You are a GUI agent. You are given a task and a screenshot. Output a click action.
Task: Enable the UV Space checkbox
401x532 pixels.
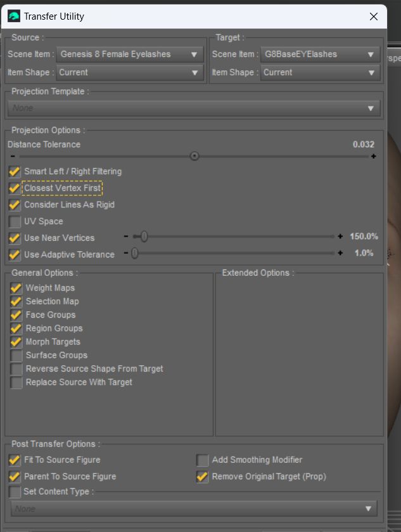[15, 221]
